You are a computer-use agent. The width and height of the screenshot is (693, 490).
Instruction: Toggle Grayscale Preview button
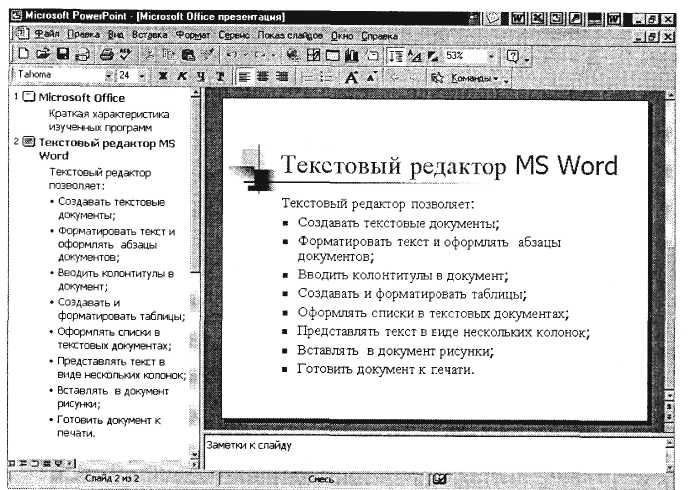[434, 56]
